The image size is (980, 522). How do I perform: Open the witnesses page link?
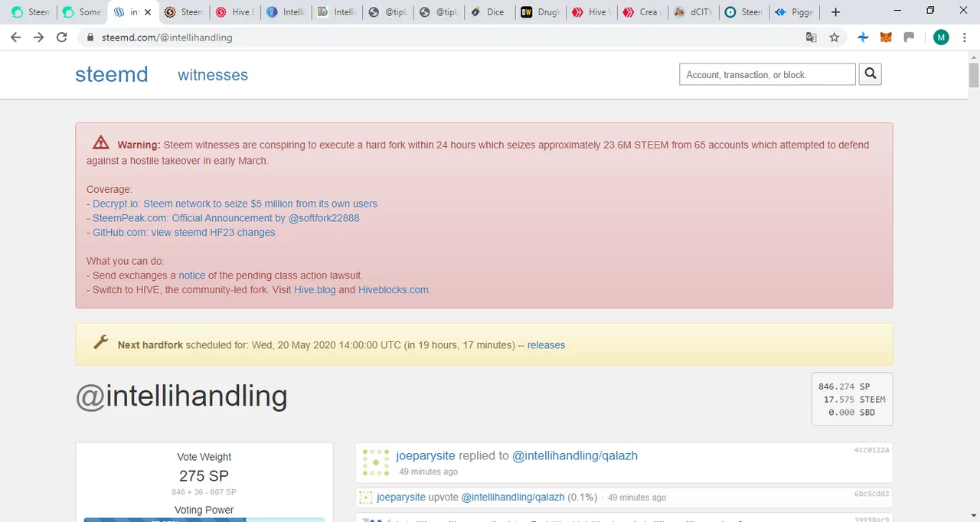point(213,74)
